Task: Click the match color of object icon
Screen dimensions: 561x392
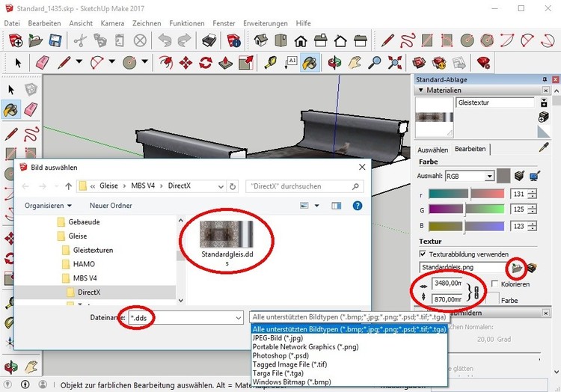Action: 519,176
